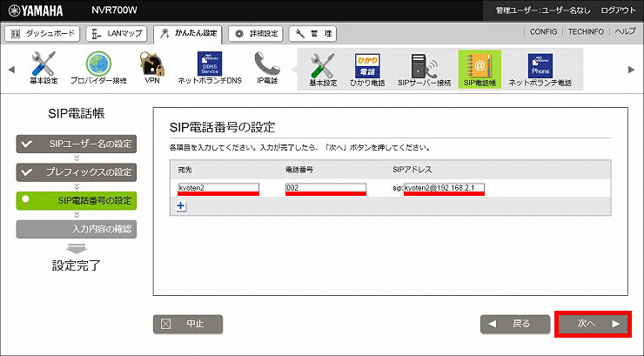Select the SIP電話帳 address book icon
644x356 pixels.
480,70
